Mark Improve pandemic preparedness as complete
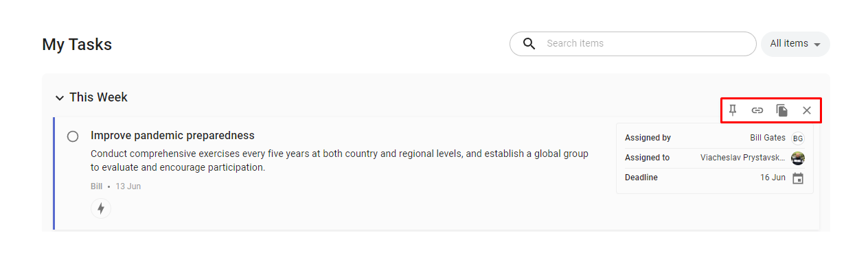This screenshot has height=255, width=868. (x=73, y=136)
